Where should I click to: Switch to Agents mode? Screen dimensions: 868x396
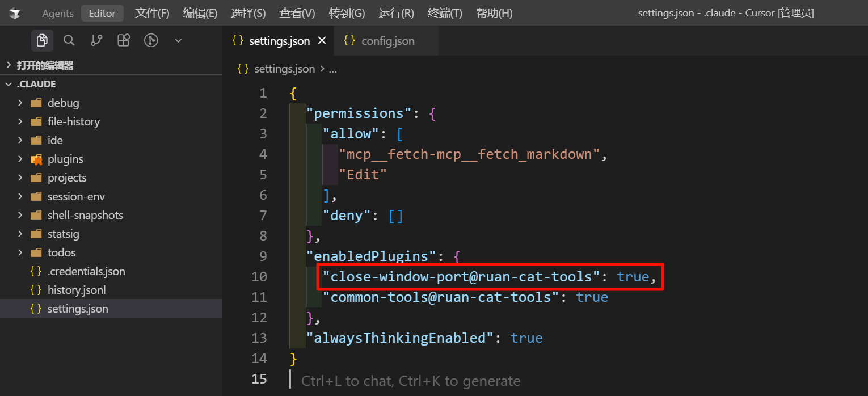click(58, 13)
